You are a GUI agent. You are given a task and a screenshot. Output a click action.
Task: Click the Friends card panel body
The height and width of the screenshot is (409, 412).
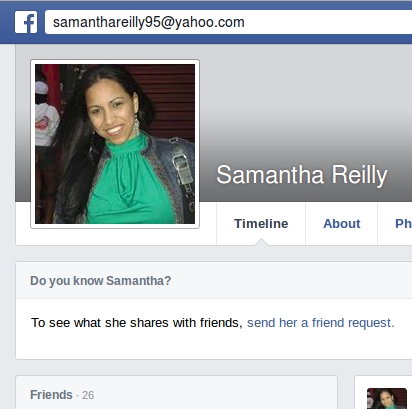(176, 393)
